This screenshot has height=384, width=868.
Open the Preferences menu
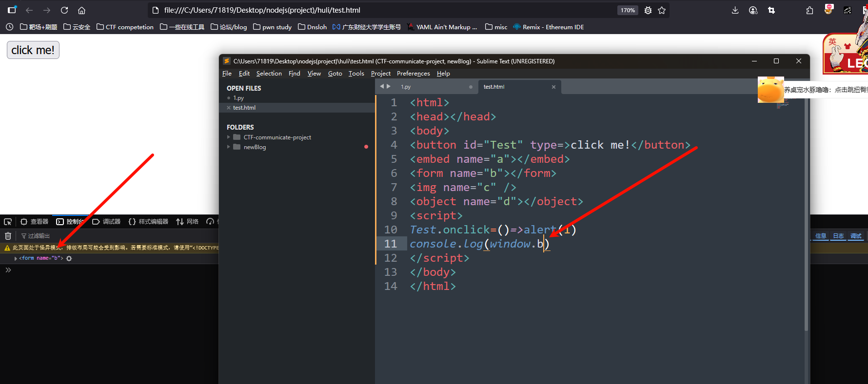point(414,74)
